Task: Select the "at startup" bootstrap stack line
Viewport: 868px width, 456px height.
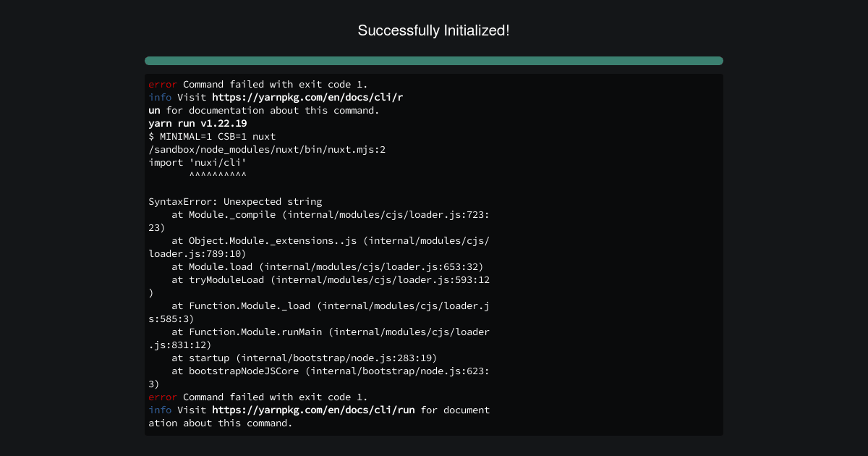Action: 305,358
